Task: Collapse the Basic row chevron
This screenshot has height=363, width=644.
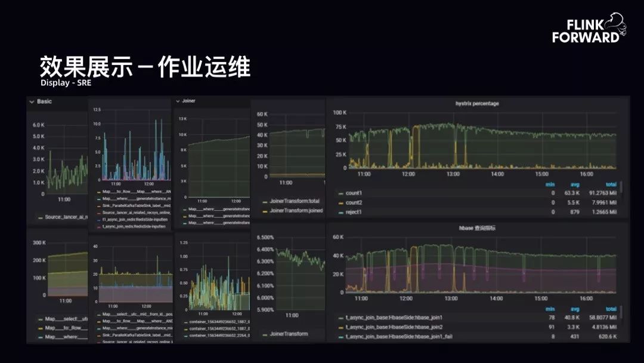Action: pyautogui.click(x=32, y=101)
